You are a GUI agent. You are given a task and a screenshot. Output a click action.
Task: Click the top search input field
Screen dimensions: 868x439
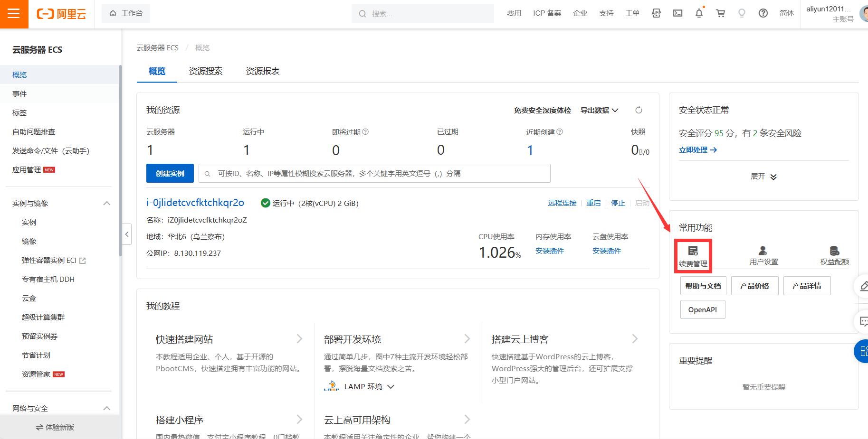423,14
